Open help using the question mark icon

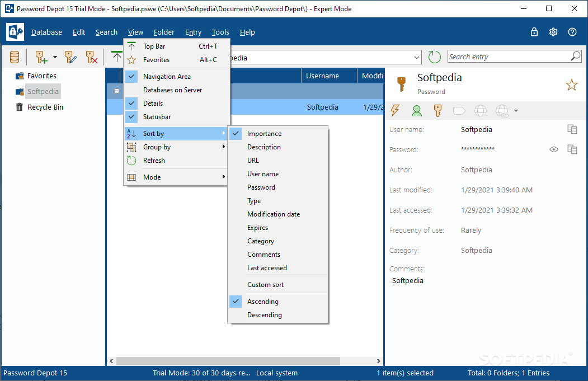(572, 32)
